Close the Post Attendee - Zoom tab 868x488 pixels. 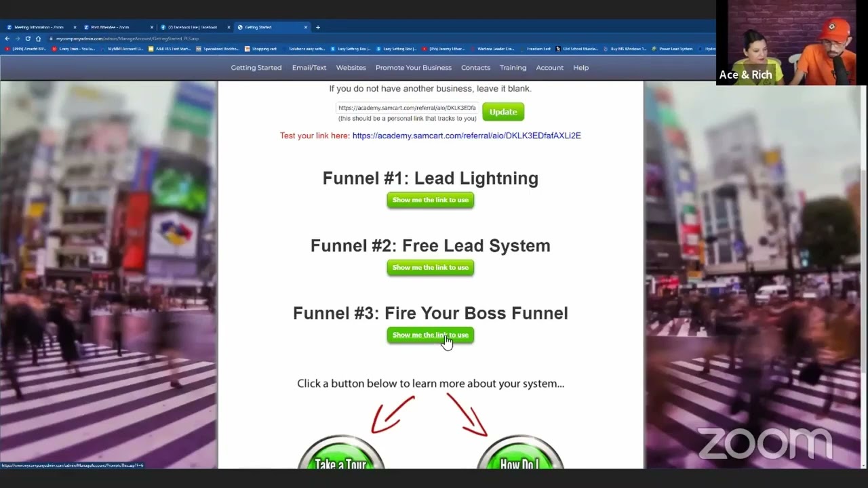[151, 27]
